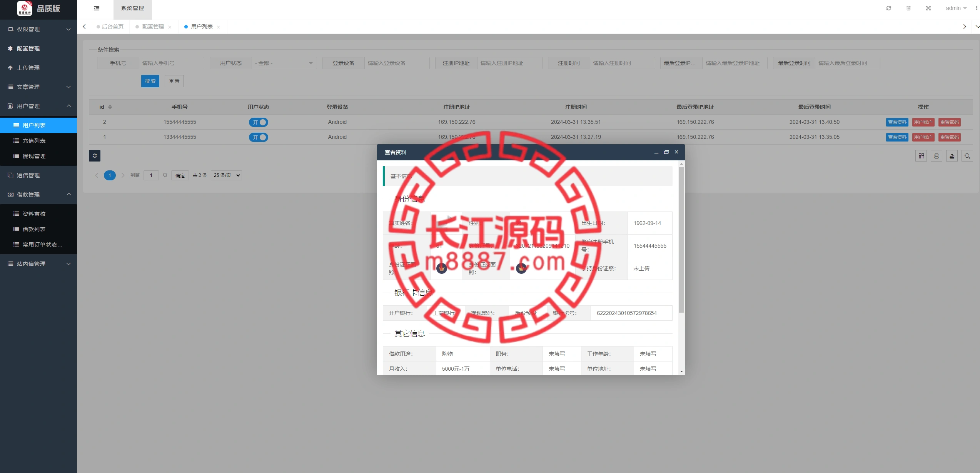Viewport: 980px width, 473px height.
Task: Click 用户账户 for user id 2
Action: [x=923, y=122]
